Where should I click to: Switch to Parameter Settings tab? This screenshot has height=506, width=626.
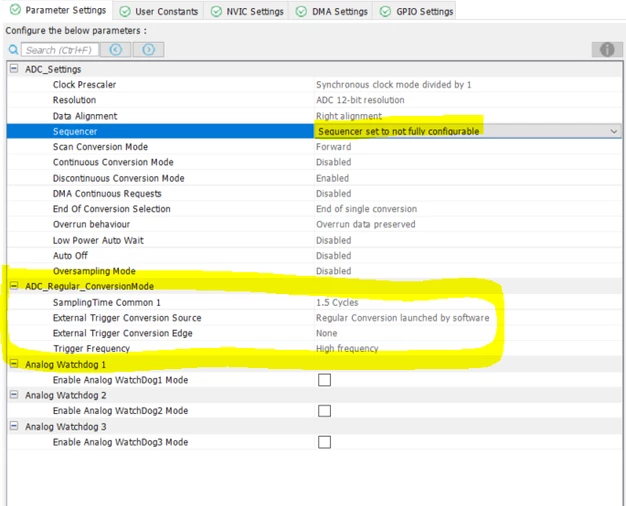pyautogui.click(x=59, y=10)
